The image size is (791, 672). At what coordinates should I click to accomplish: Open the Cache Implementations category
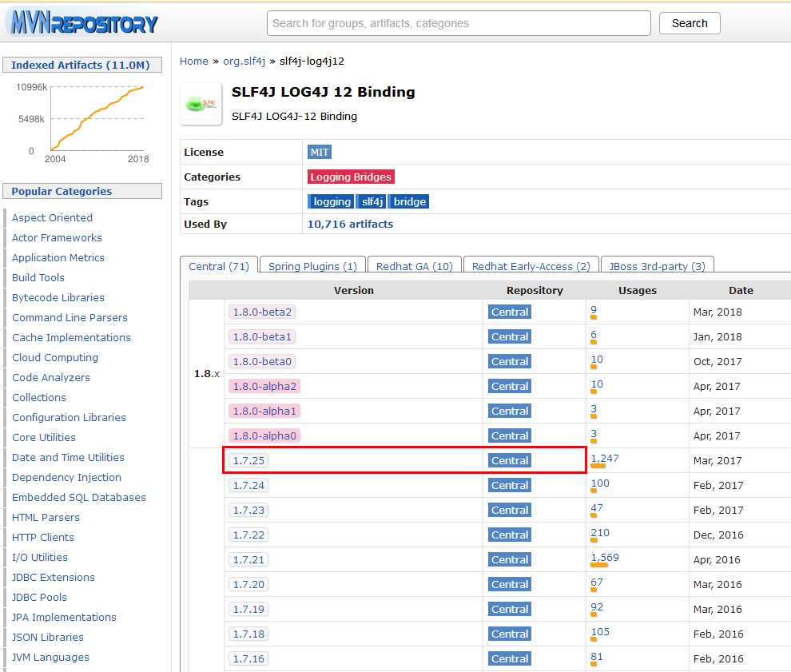point(71,337)
